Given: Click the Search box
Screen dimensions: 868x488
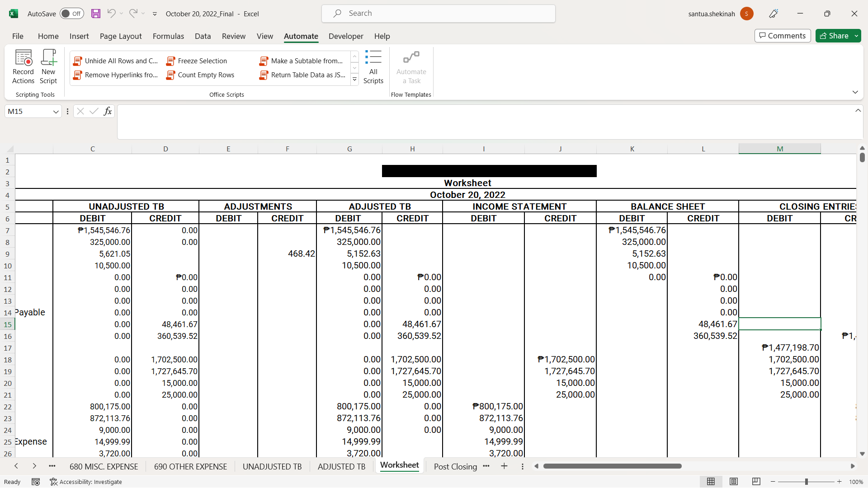Looking at the screenshot, I should (439, 14).
